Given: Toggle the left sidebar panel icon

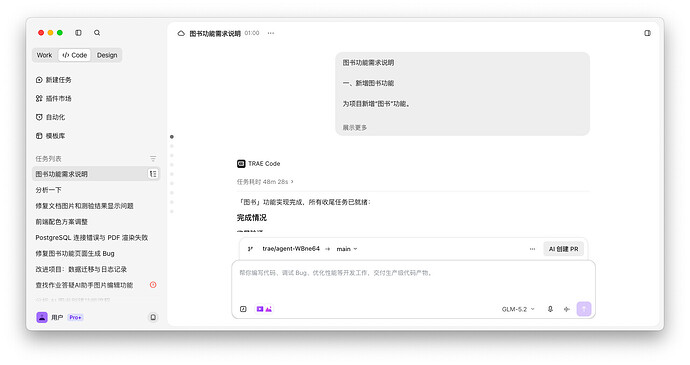Looking at the screenshot, I should pyautogui.click(x=78, y=33).
